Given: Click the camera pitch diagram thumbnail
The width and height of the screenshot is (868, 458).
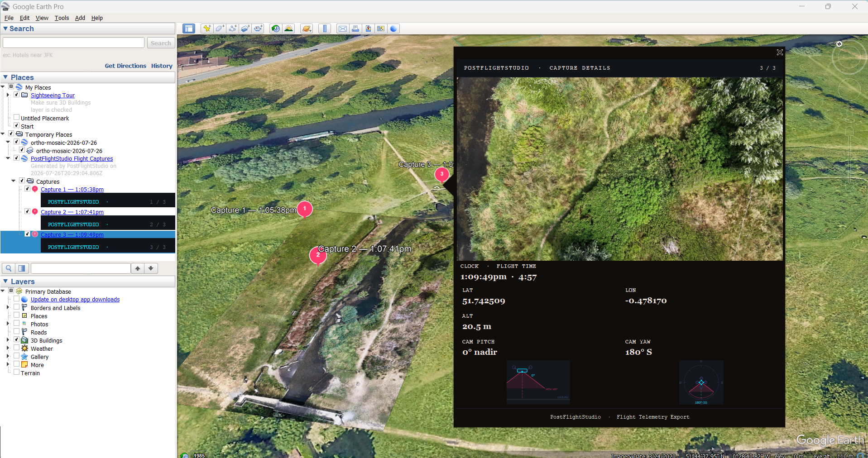Looking at the screenshot, I should 538,382.
